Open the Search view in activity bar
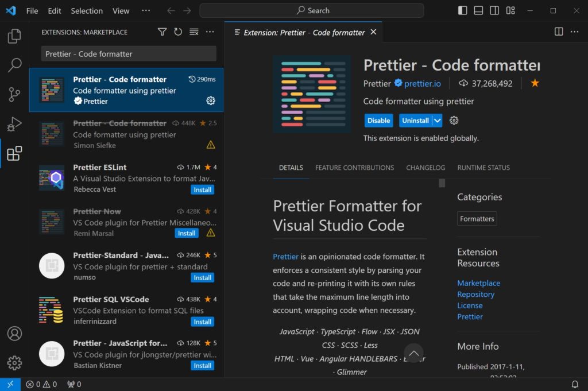Image resolution: width=588 pixels, height=391 pixels. (14, 65)
